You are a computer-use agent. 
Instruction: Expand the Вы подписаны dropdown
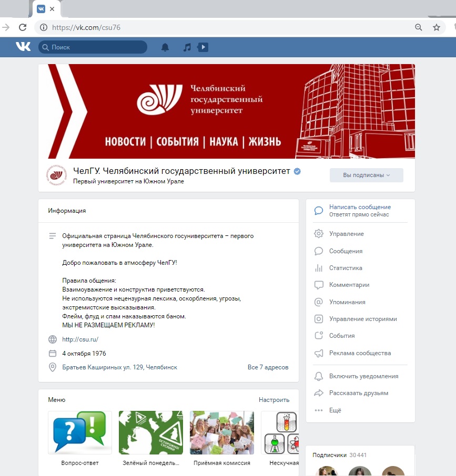367,175
